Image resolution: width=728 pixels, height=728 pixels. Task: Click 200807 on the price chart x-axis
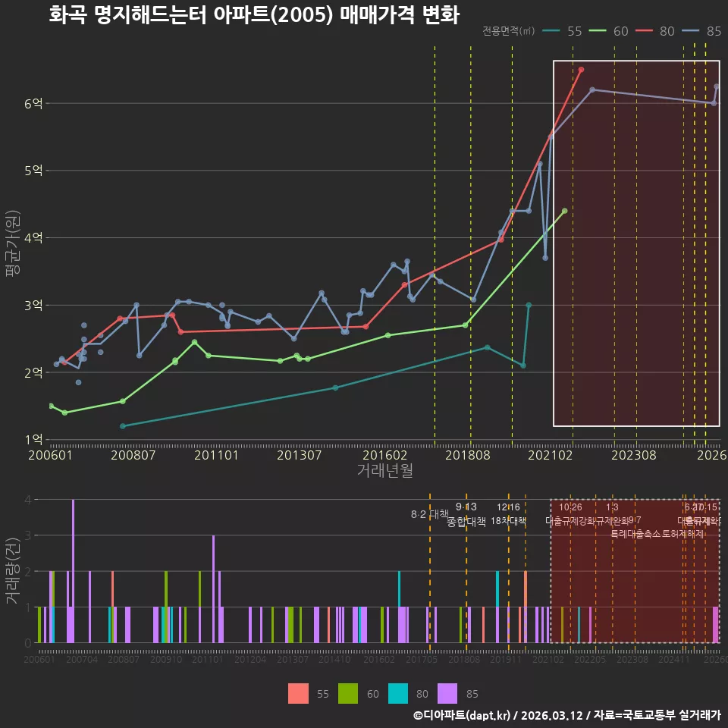[x=133, y=455]
